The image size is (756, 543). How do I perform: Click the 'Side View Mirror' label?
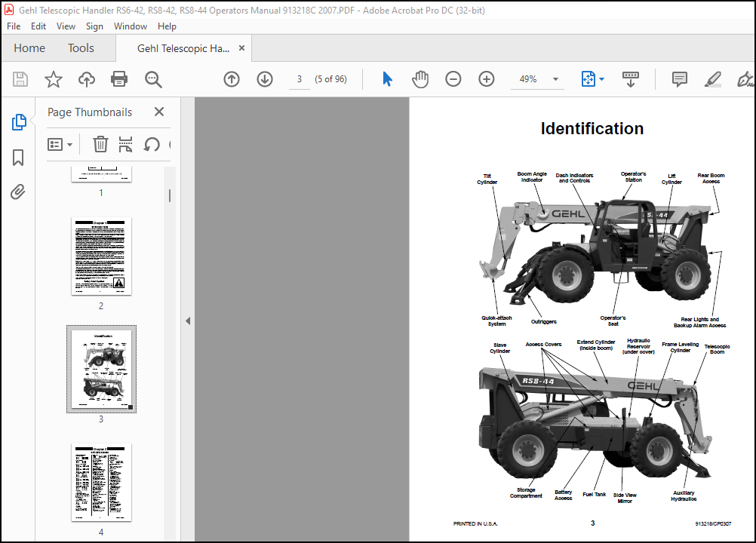coord(625,499)
